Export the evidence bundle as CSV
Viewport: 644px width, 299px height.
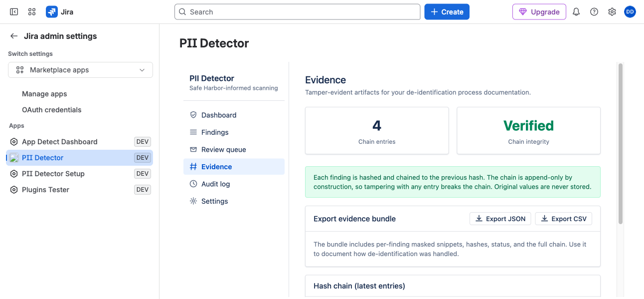pyautogui.click(x=564, y=219)
